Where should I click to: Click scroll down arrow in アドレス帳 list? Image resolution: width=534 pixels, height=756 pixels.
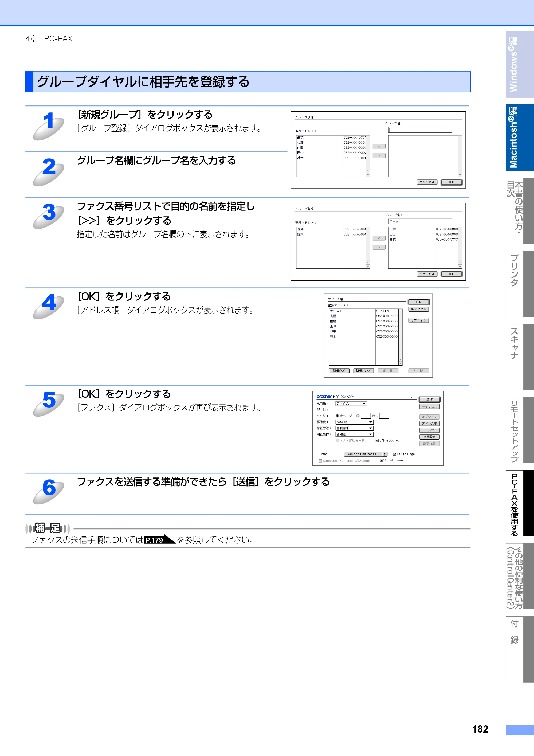click(x=400, y=363)
